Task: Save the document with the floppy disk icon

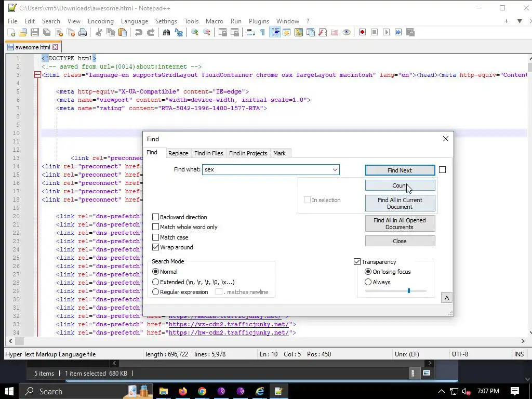Action: pos(35,32)
